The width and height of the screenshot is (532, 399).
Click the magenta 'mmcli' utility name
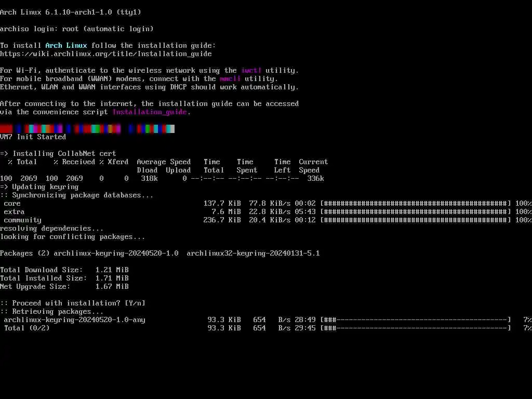click(x=230, y=79)
